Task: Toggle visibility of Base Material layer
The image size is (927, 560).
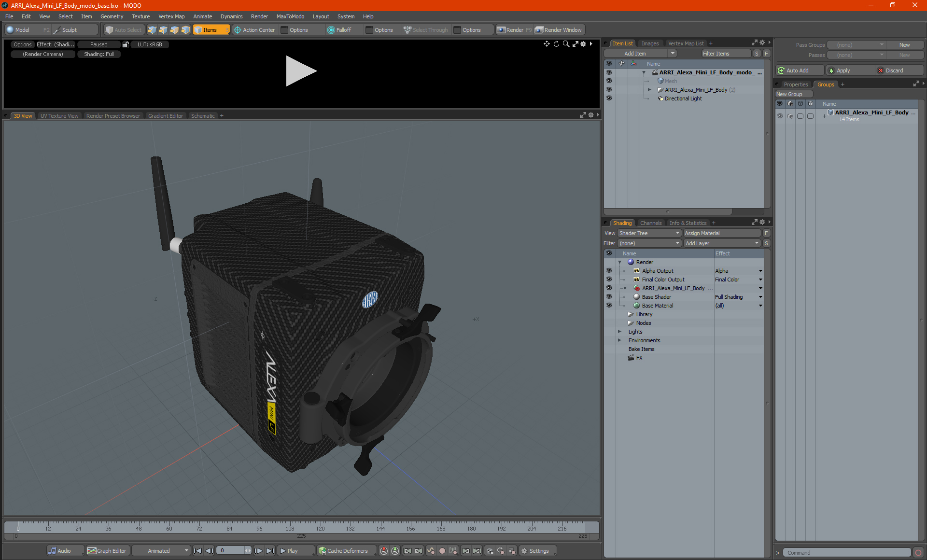Action: click(609, 305)
